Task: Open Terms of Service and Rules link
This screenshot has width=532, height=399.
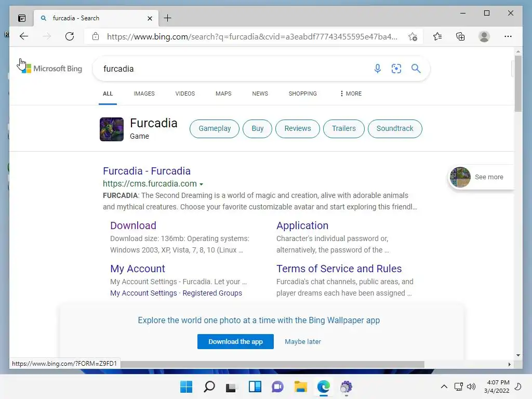Action: tap(339, 269)
